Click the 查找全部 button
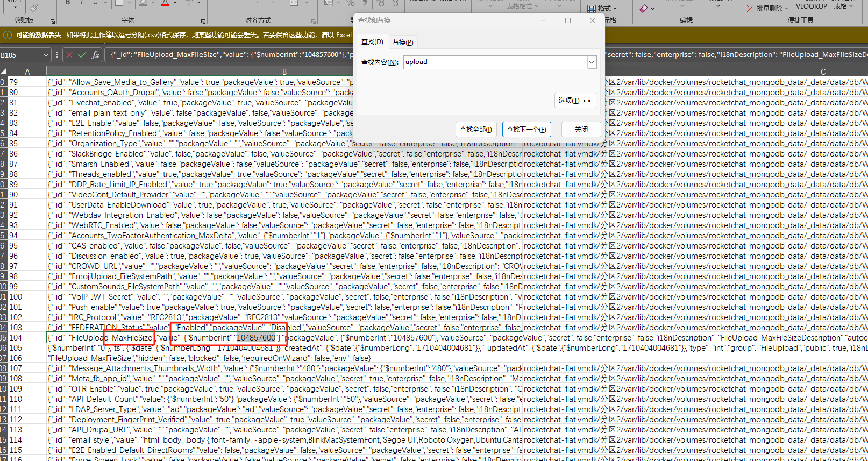This screenshot has width=868, height=461. coord(476,130)
